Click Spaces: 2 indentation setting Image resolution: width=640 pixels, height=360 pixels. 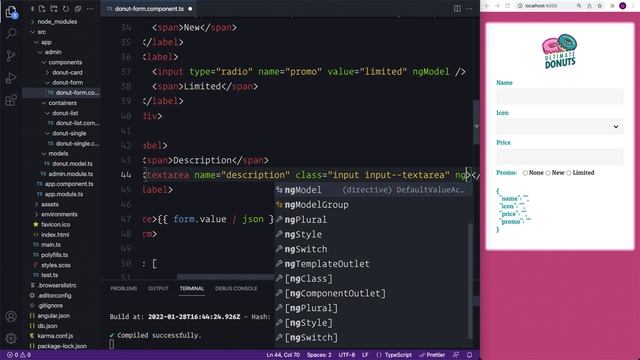(319, 355)
